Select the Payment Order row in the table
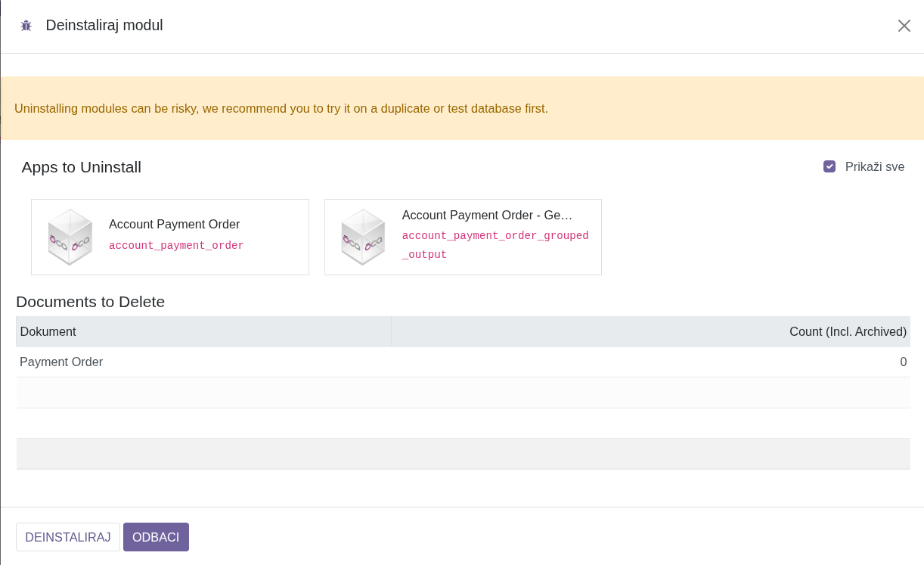The width and height of the screenshot is (924, 565). pyautogui.click(x=60, y=362)
